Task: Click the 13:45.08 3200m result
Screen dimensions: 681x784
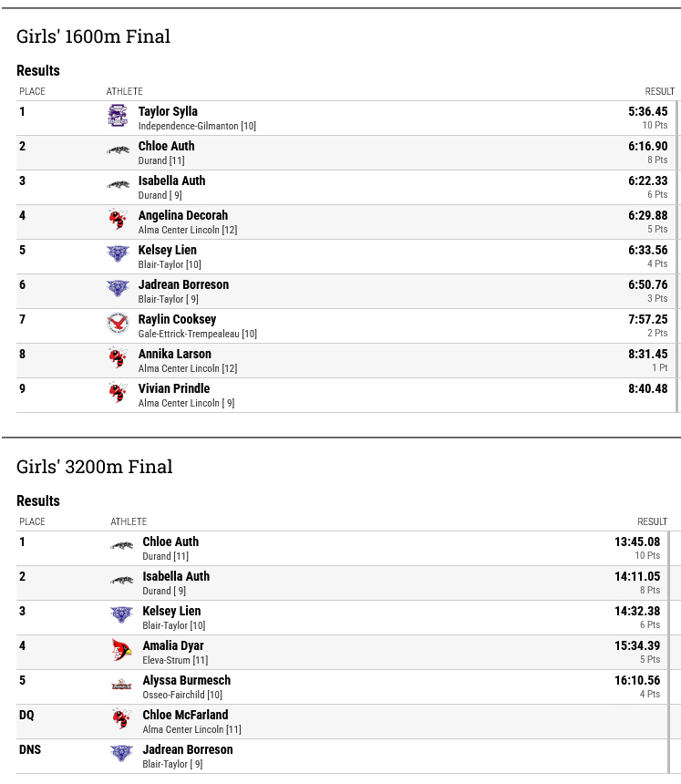Action: [637, 542]
